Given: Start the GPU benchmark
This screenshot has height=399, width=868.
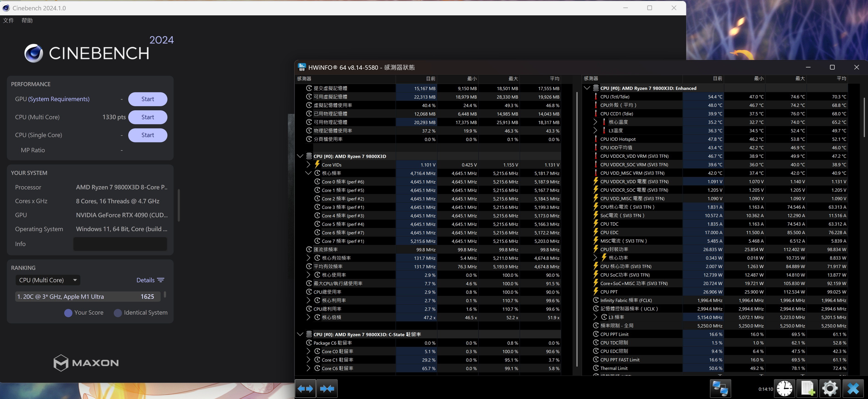Looking at the screenshot, I should tap(148, 99).
